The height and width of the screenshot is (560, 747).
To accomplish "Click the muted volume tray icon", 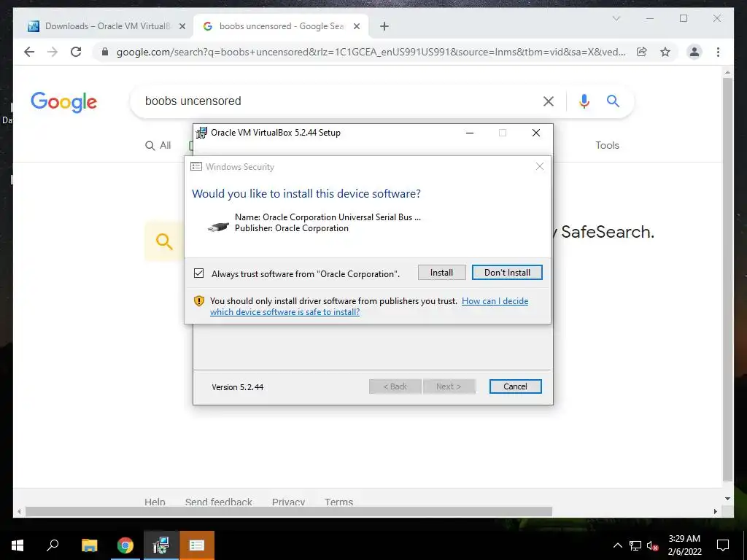I will pyautogui.click(x=652, y=545).
